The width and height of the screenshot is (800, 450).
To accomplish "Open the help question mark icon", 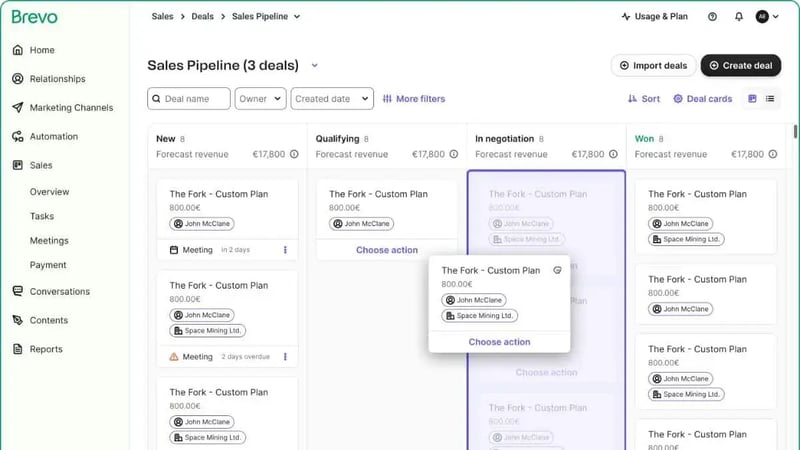I will [712, 17].
